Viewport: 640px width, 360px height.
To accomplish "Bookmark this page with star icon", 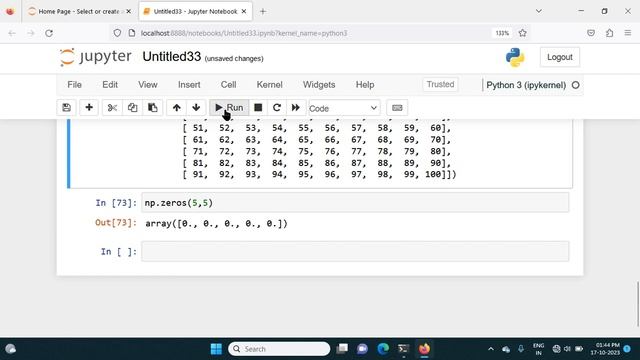I will coord(522,33).
